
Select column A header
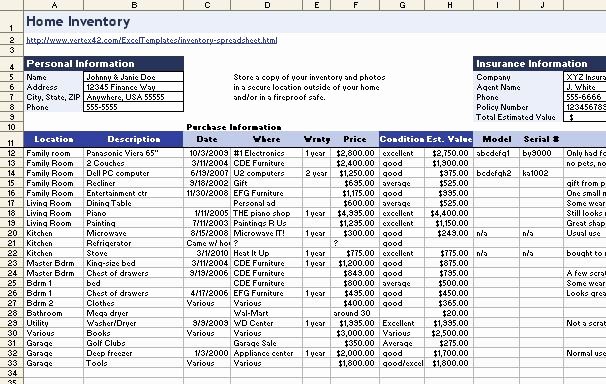pyautogui.click(x=54, y=5)
